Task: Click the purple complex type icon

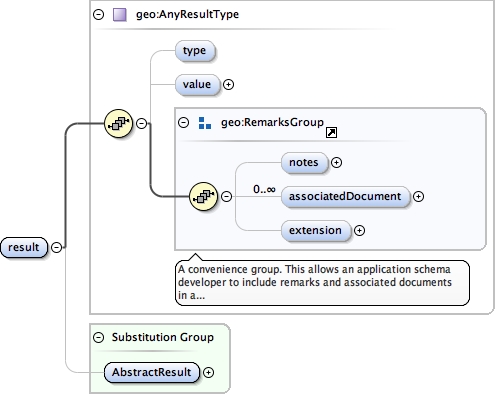Action: tap(120, 15)
